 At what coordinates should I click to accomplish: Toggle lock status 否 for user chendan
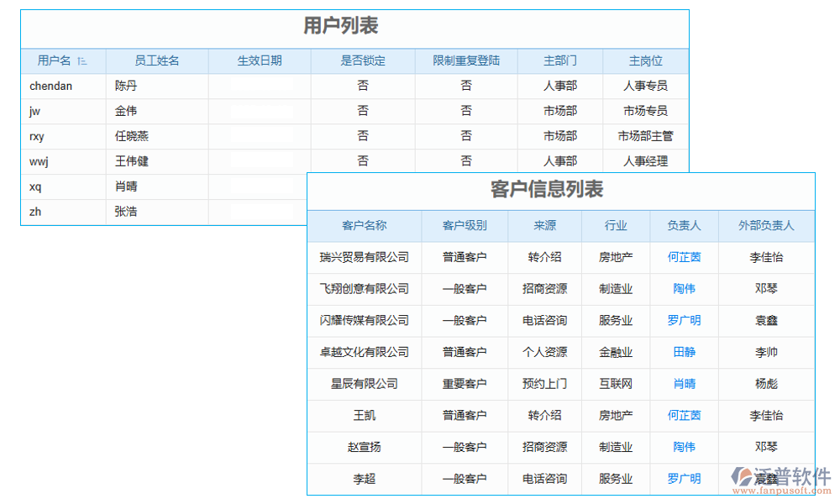pyautogui.click(x=362, y=86)
